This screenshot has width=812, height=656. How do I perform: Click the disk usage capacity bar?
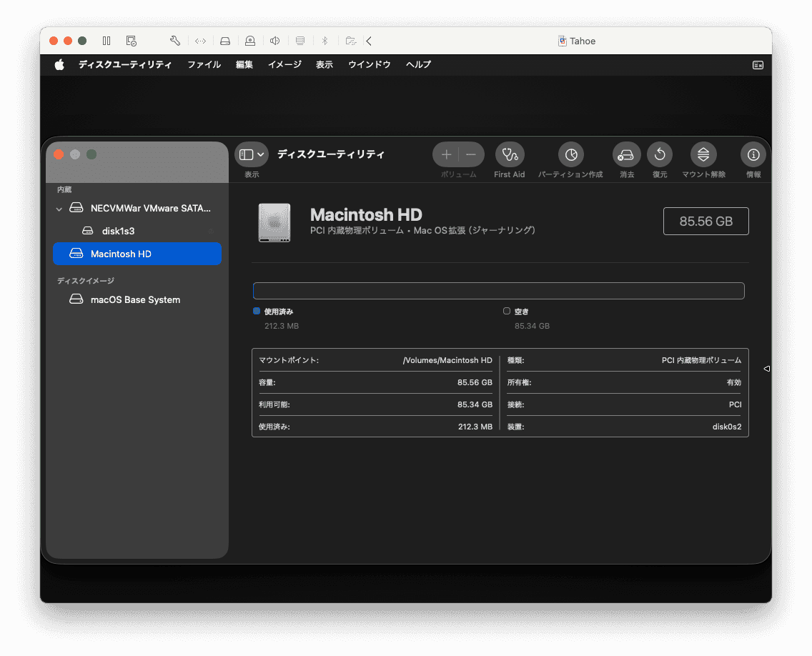pyautogui.click(x=498, y=291)
